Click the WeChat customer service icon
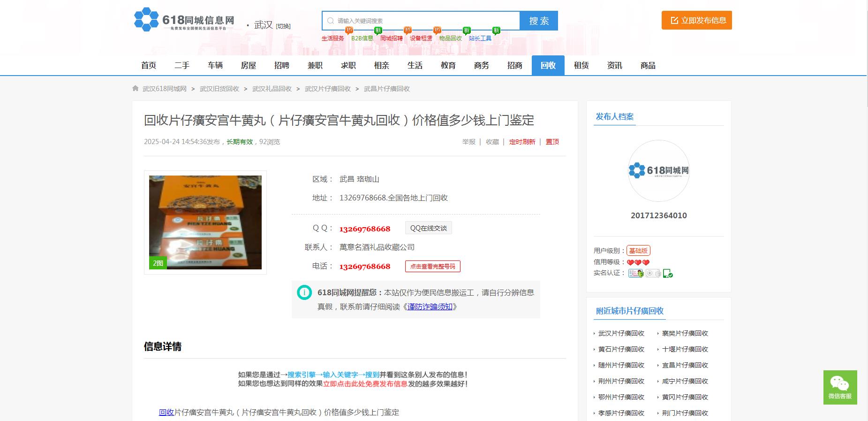 tap(840, 387)
